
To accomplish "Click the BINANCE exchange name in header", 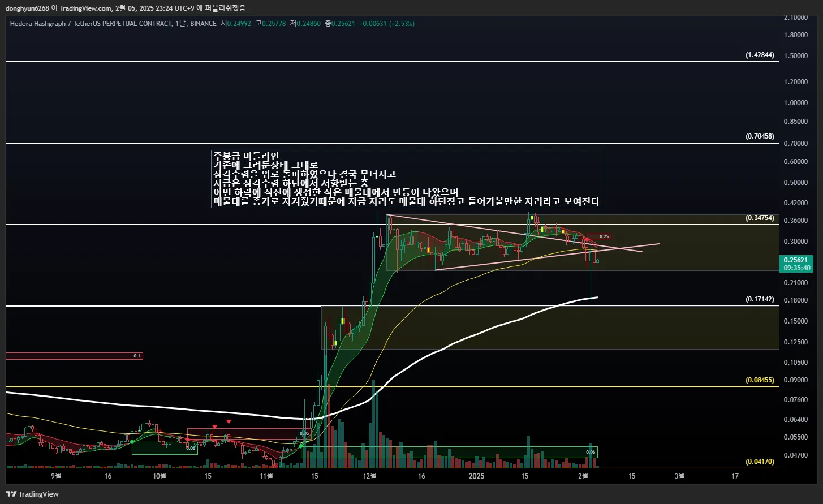I will (203, 24).
